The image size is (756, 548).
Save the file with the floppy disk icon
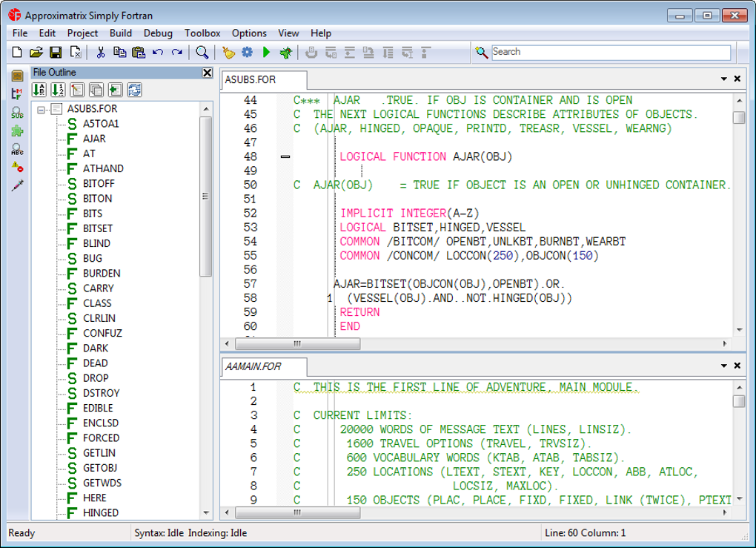point(56,52)
